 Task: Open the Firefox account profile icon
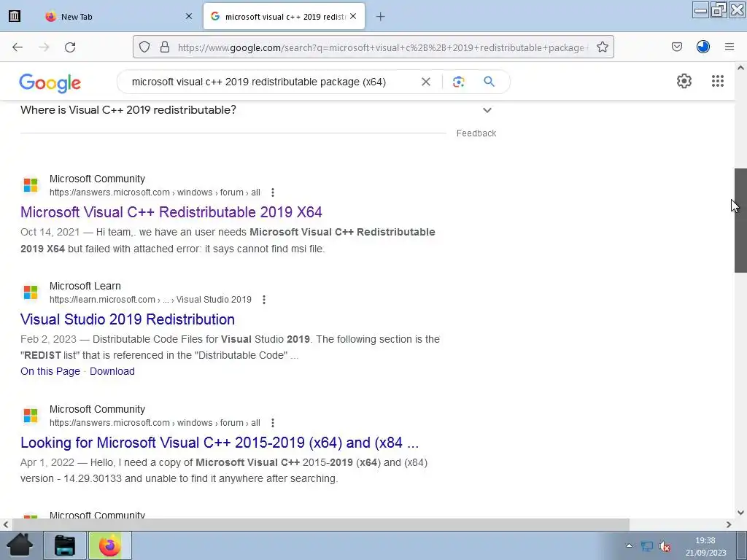tap(703, 47)
